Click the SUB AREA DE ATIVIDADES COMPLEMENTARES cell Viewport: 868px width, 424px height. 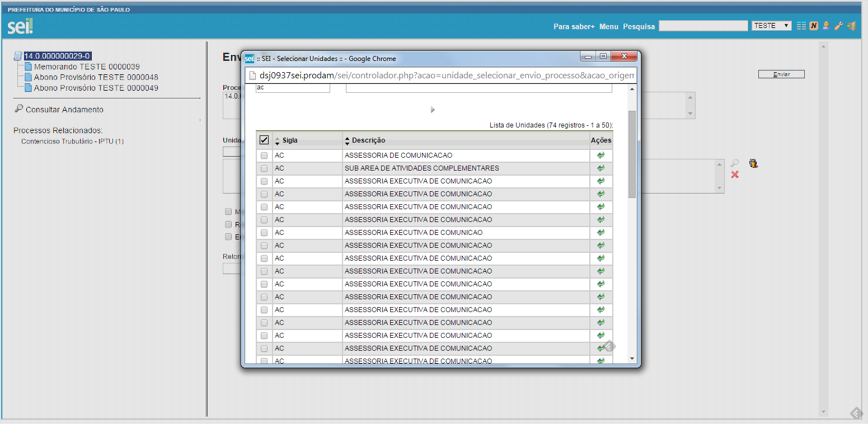click(x=466, y=168)
